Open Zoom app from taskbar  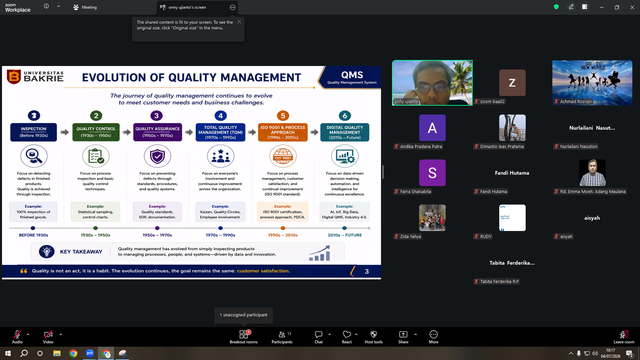(x=90, y=353)
